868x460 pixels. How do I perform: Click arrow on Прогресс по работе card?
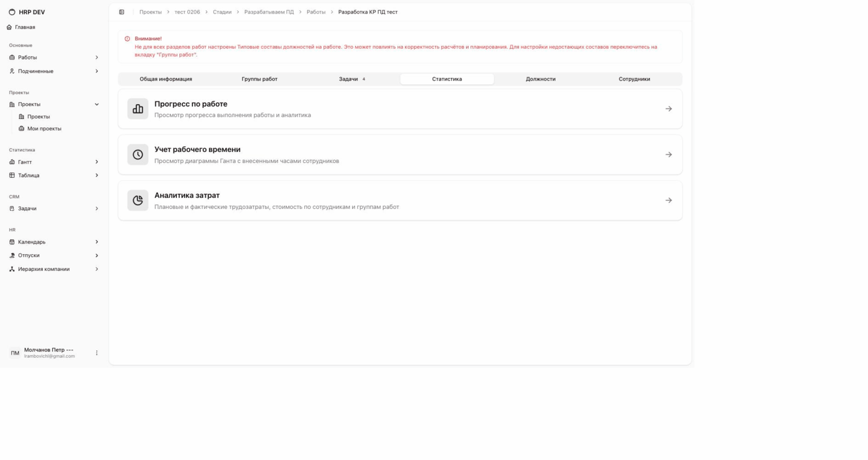click(x=668, y=108)
